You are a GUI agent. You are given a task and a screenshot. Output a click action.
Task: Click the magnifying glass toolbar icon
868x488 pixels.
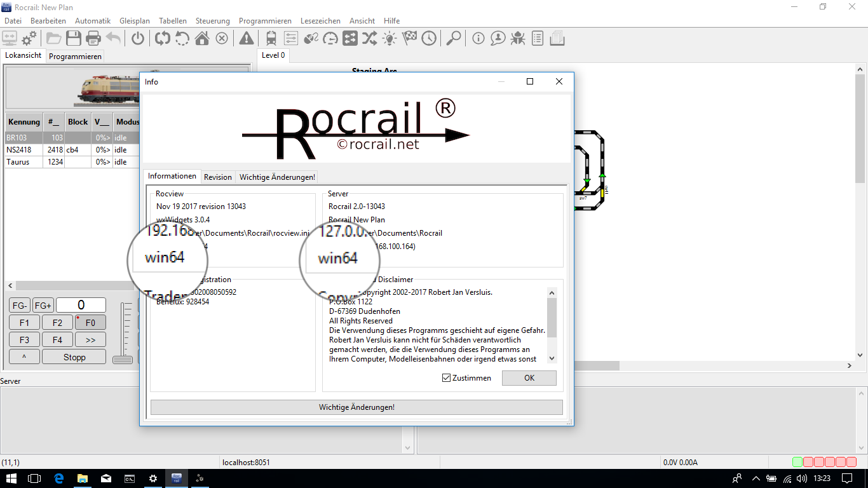click(453, 39)
